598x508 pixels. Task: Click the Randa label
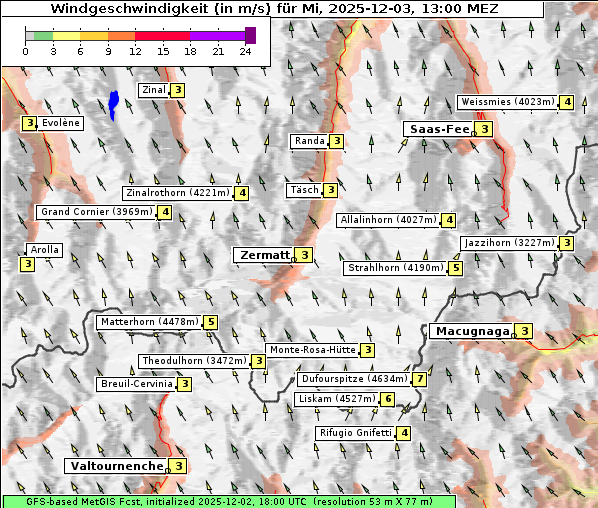click(310, 141)
